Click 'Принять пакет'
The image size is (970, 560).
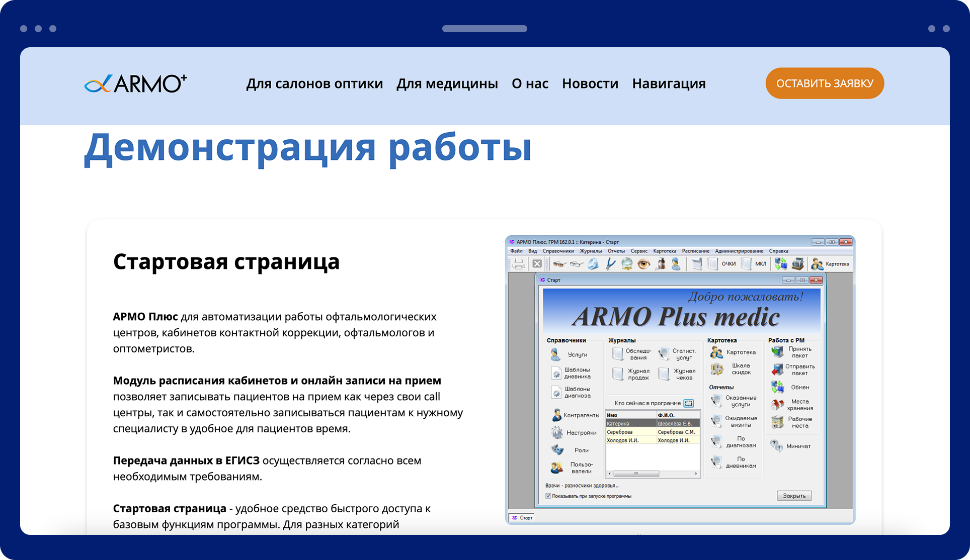point(792,352)
